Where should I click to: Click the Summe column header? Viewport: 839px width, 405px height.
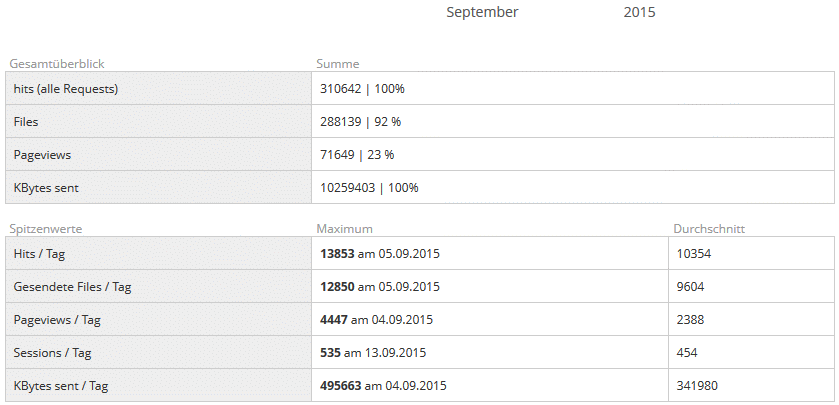tap(338, 64)
